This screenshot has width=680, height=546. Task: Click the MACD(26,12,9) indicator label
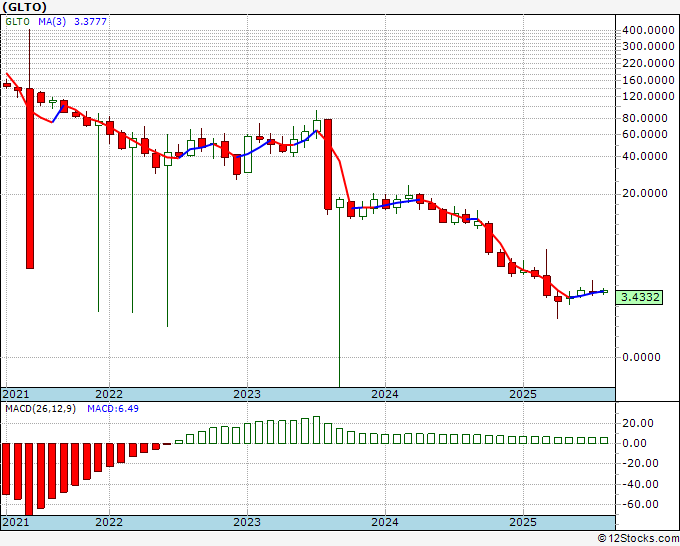(x=40, y=409)
